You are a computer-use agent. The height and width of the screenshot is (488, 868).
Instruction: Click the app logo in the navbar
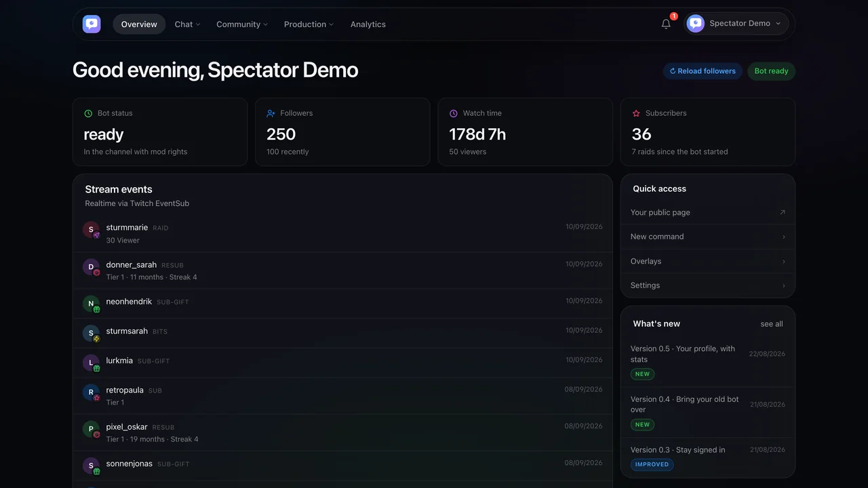tap(92, 24)
